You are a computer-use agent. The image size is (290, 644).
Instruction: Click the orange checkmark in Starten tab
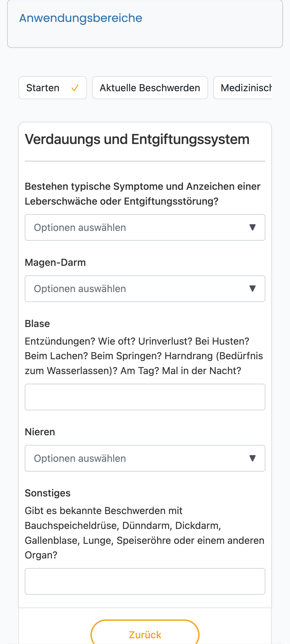[x=75, y=88]
